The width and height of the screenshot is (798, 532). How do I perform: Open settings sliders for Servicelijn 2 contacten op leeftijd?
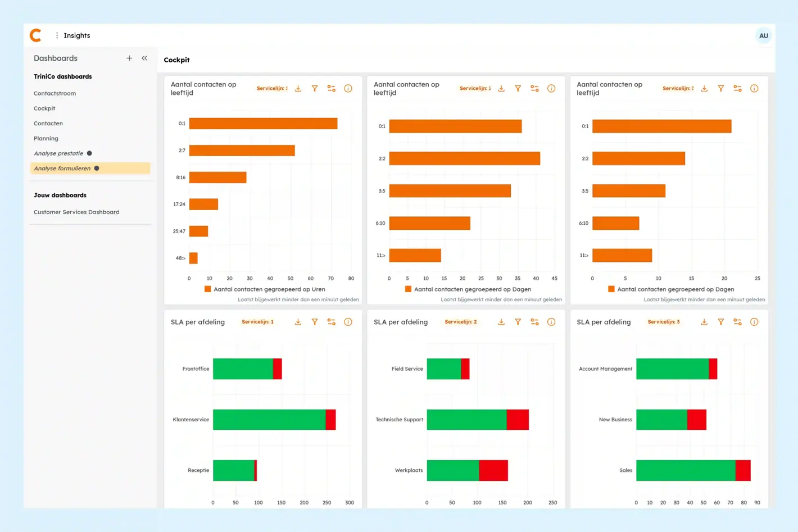[534, 89]
